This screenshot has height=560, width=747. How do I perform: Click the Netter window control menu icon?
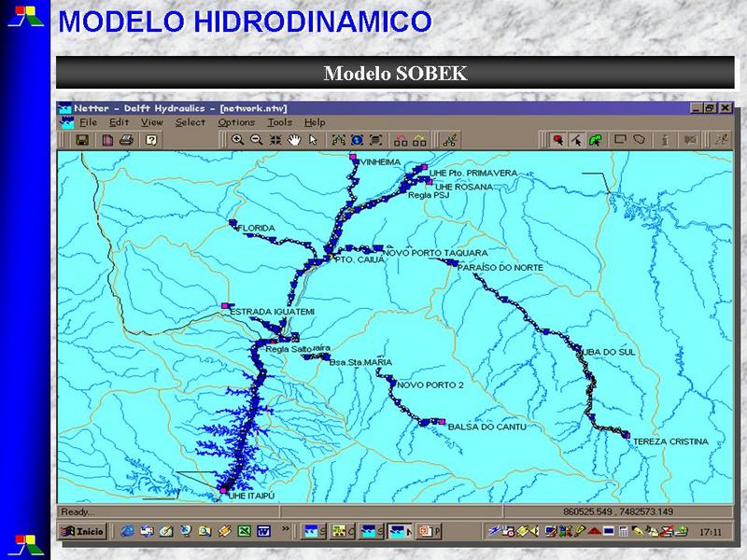64,108
